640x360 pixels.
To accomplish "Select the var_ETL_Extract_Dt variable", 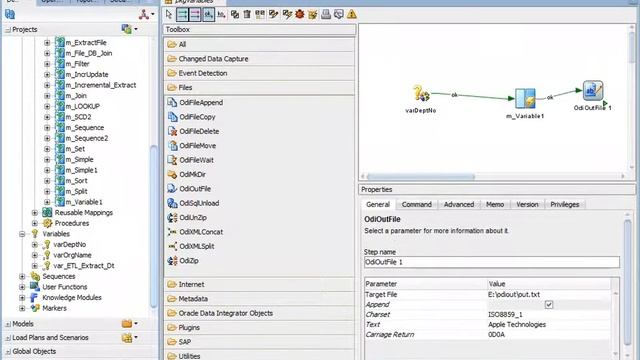I will click(x=84, y=266).
